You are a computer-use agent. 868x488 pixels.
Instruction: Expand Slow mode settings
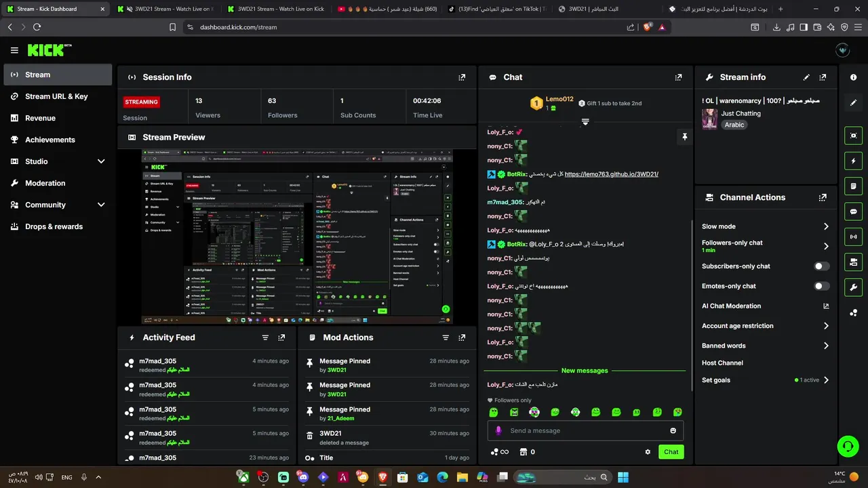click(826, 226)
